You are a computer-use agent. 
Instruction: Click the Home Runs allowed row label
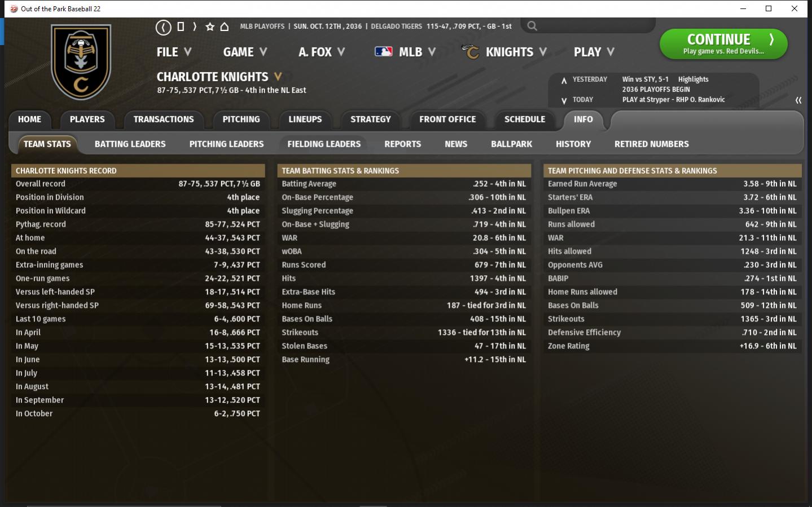click(x=582, y=292)
